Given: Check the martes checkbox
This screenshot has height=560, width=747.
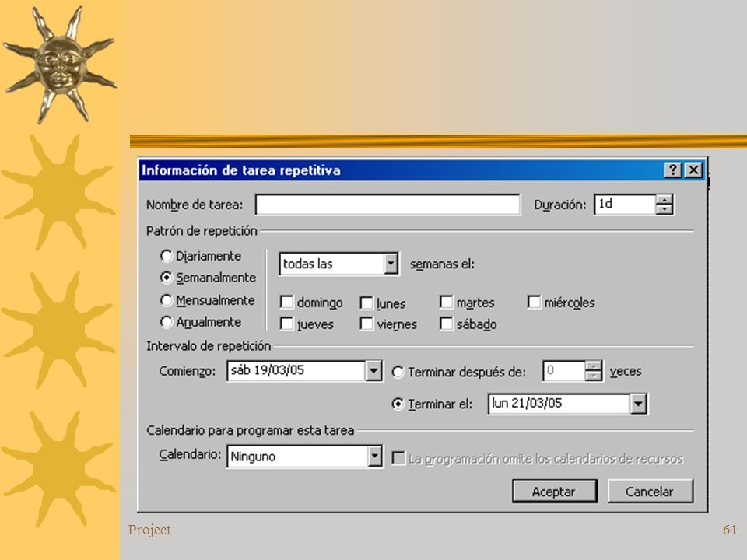Looking at the screenshot, I should coord(447,302).
